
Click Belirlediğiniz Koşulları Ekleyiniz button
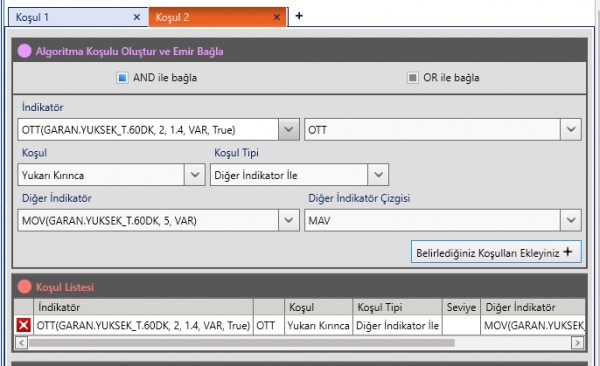496,252
